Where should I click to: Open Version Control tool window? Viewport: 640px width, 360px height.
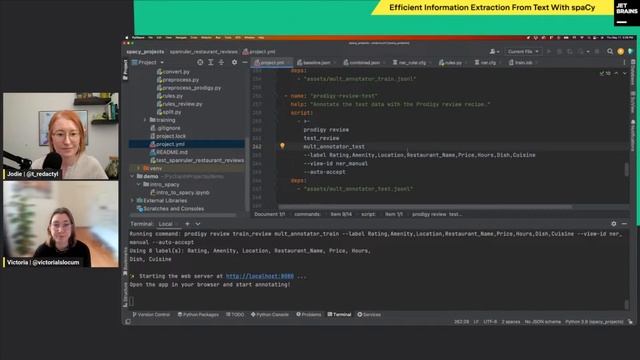(x=151, y=315)
